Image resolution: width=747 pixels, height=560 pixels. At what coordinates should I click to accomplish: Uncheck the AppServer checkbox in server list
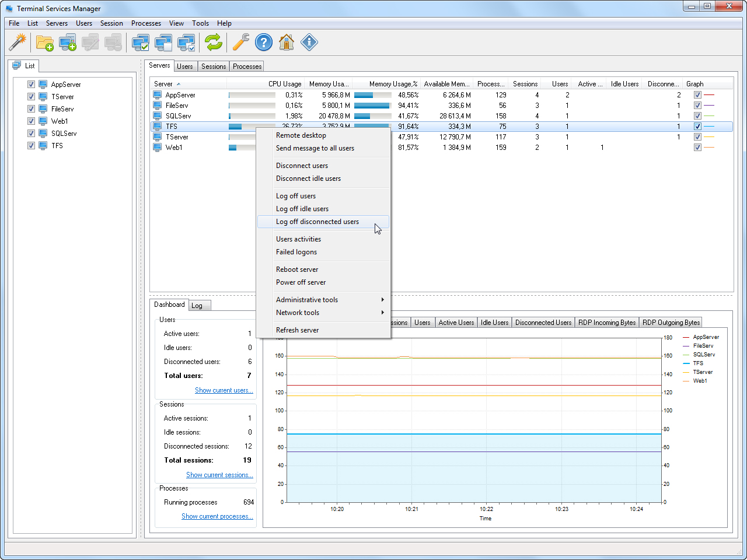coord(32,85)
